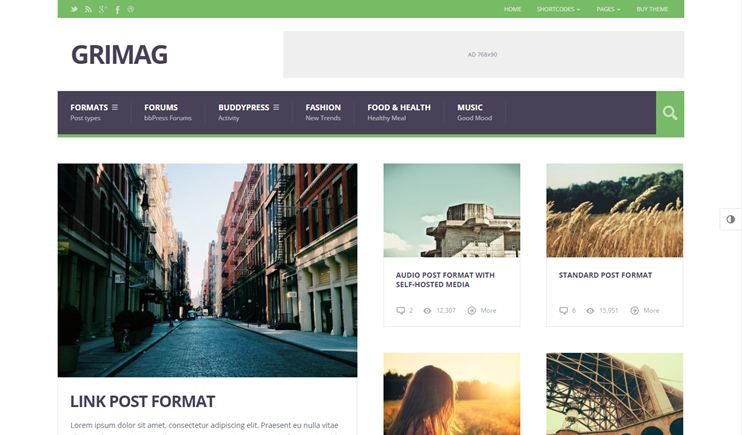This screenshot has height=435, width=742.
Task: Click the GRIMAG site logo
Action: point(119,54)
